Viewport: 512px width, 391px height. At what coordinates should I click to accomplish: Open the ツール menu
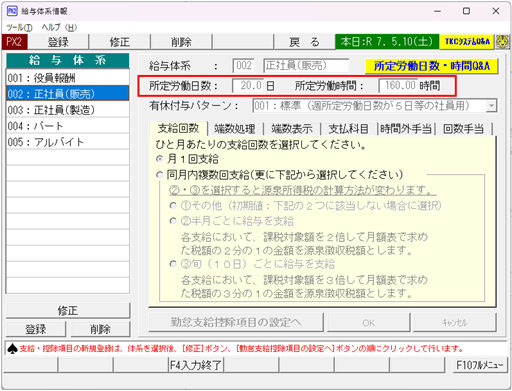19,27
